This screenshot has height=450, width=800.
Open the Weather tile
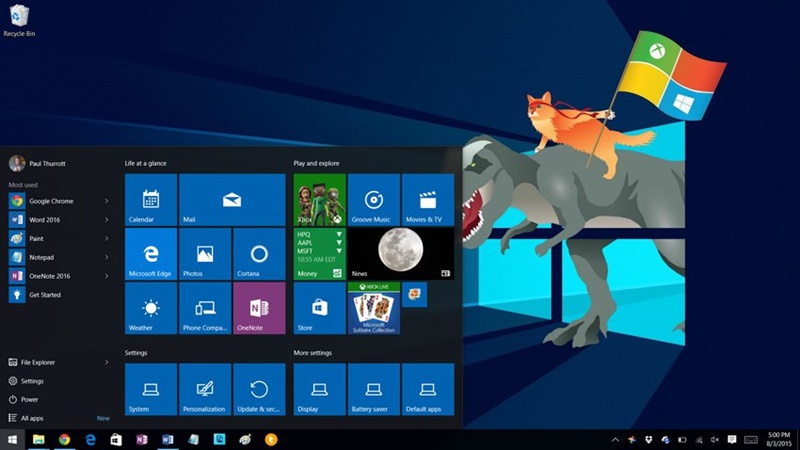coord(150,308)
